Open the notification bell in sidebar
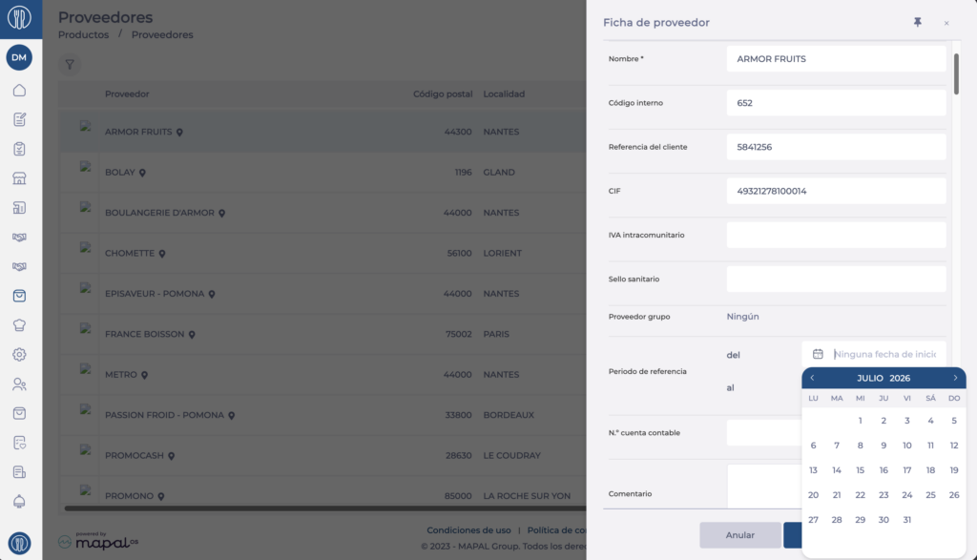The width and height of the screenshot is (977, 560). tap(19, 502)
